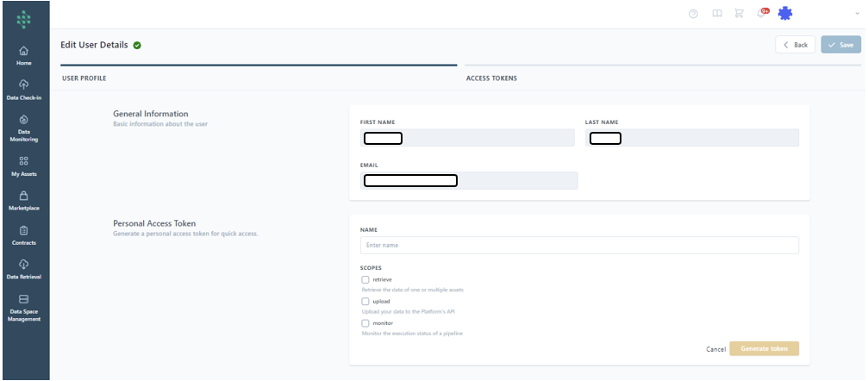Go to Data Check-in in sidebar
The height and width of the screenshot is (381, 868).
(x=24, y=89)
